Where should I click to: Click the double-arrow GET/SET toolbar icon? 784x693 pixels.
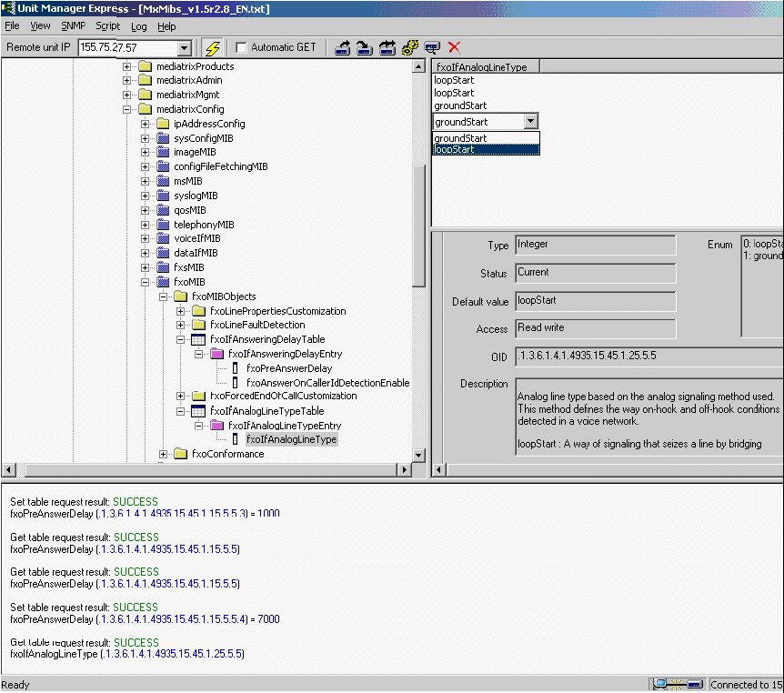(x=387, y=48)
